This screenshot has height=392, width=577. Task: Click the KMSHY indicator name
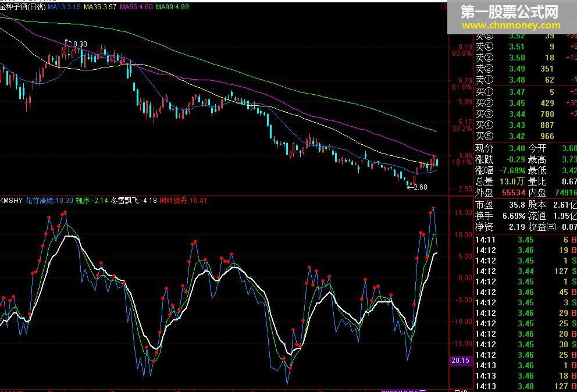12,201
